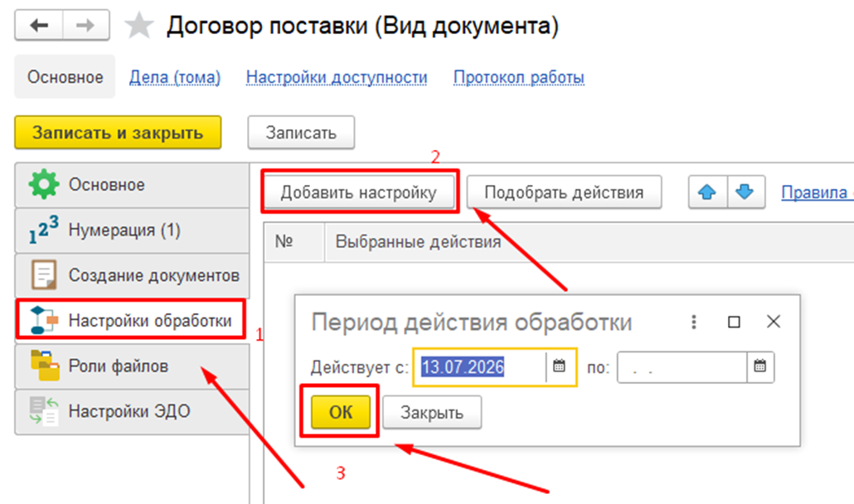Viewport: 854px width, 504px height.
Task: Open 'Настройки доступности' tab
Action: tap(337, 77)
